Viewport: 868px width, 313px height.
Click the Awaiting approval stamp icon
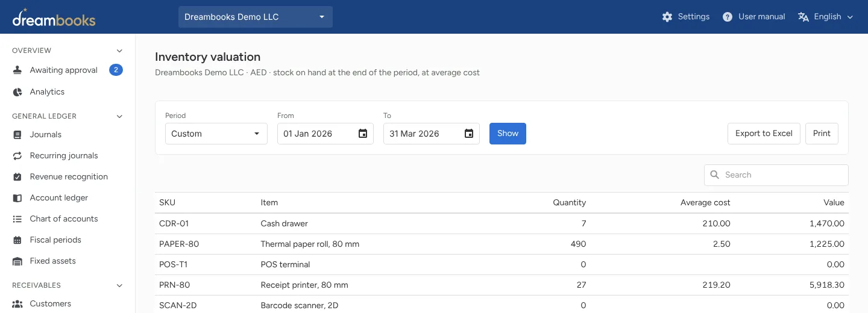[x=17, y=70]
